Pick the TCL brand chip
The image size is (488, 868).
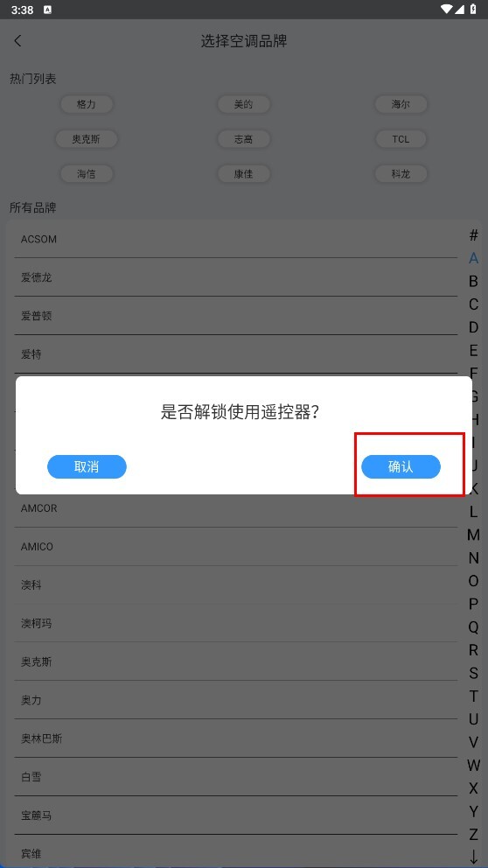pos(401,139)
